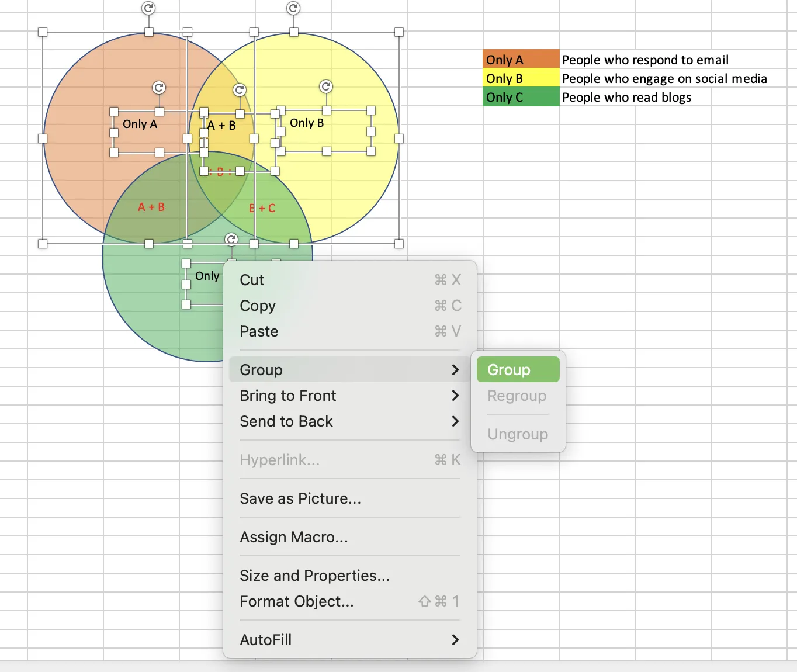Viewport: 797px width, 672px height.
Task: Select cell People who read blogs
Action: point(626,97)
